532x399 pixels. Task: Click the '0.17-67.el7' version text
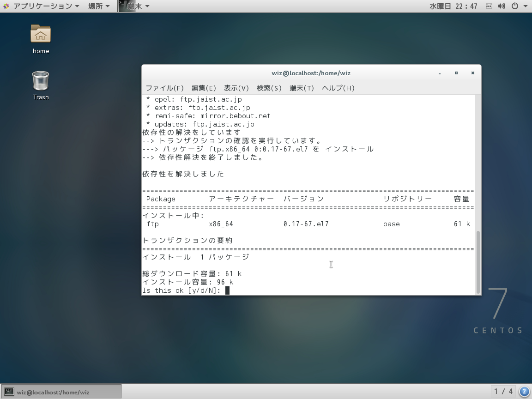pos(306,224)
